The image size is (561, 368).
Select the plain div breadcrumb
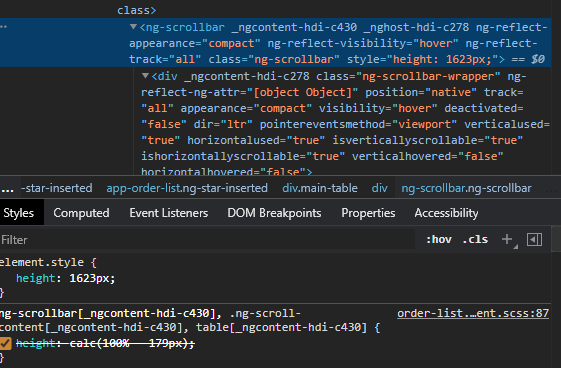coord(379,188)
